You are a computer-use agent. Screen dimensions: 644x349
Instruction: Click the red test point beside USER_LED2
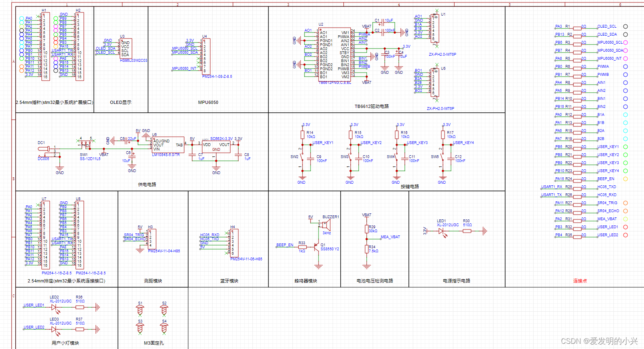tap(625, 235)
